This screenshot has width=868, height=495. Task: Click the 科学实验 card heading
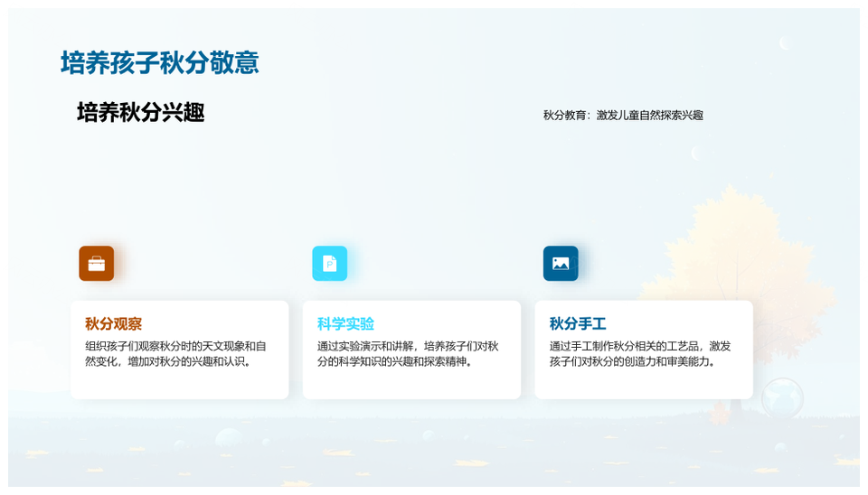coord(345,324)
